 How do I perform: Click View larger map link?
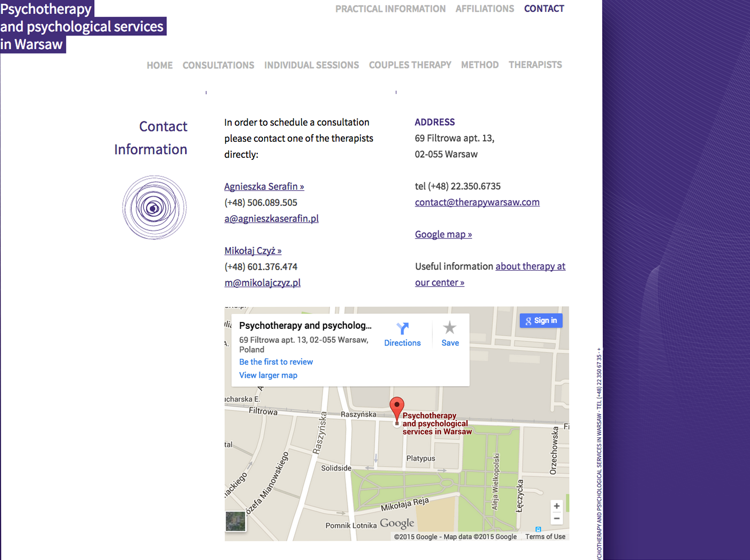click(268, 375)
